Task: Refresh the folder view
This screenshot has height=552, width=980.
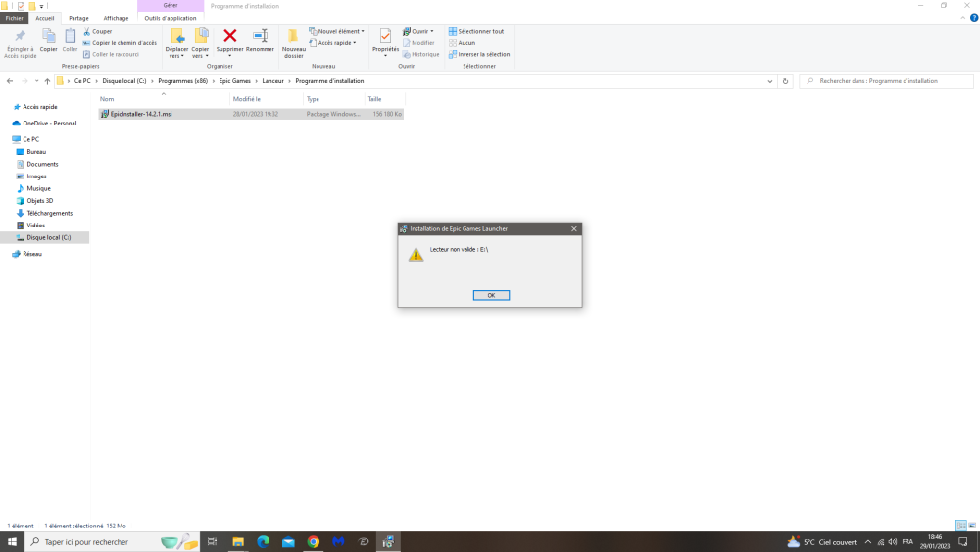Action: click(x=786, y=81)
